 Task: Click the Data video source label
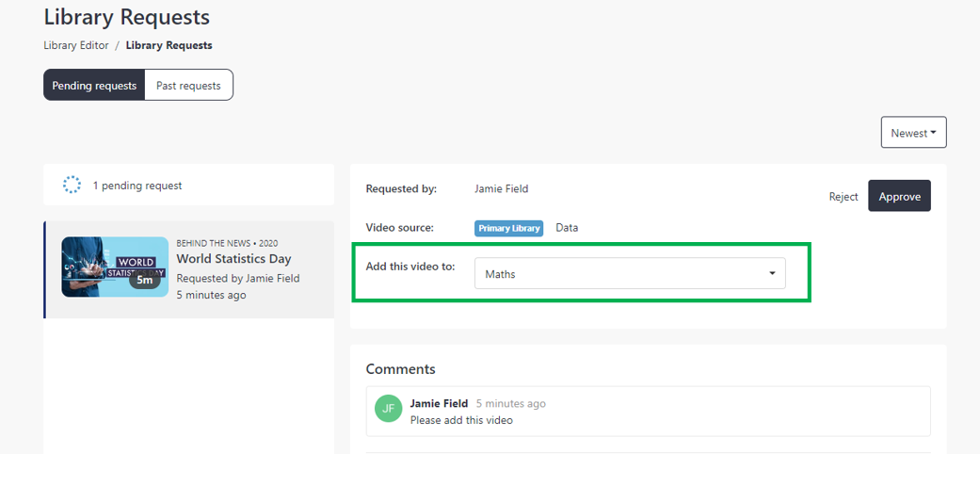tap(567, 228)
